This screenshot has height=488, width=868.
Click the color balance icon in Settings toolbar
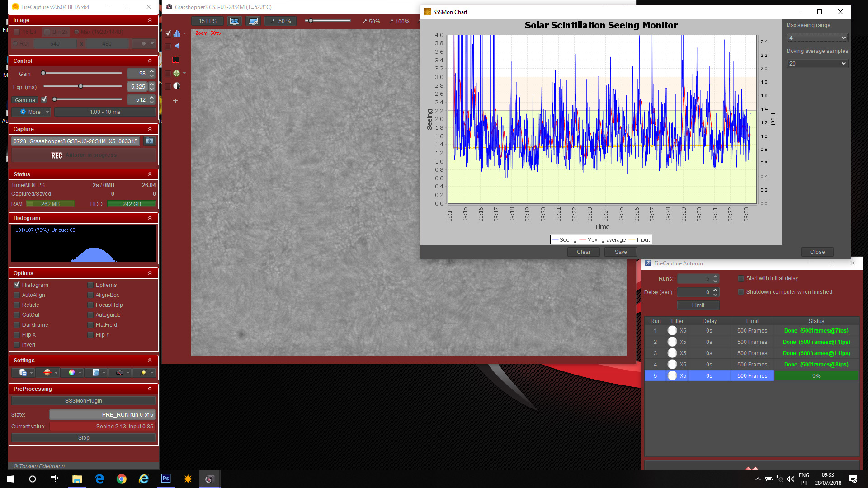click(71, 372)
